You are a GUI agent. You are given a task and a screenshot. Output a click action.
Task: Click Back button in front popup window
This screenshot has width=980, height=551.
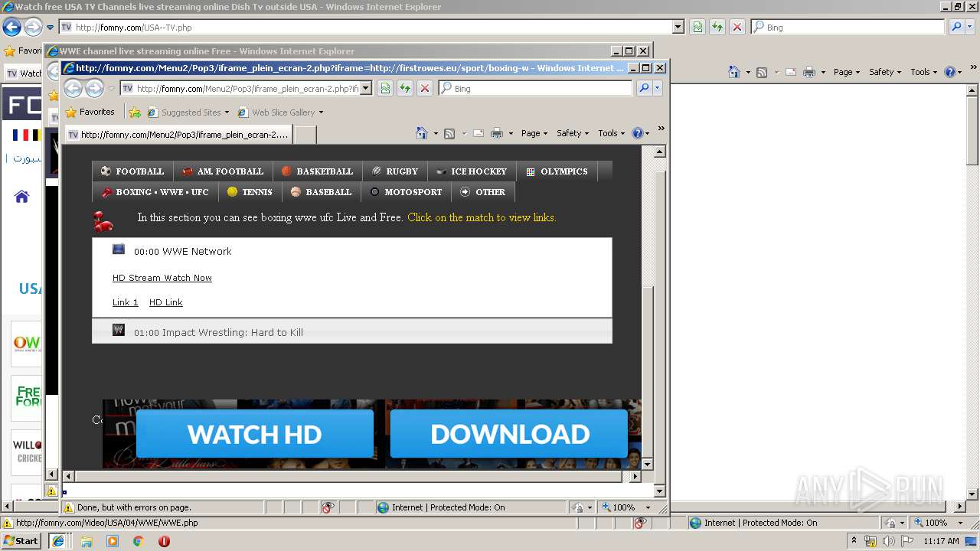[x=73, y=88]
